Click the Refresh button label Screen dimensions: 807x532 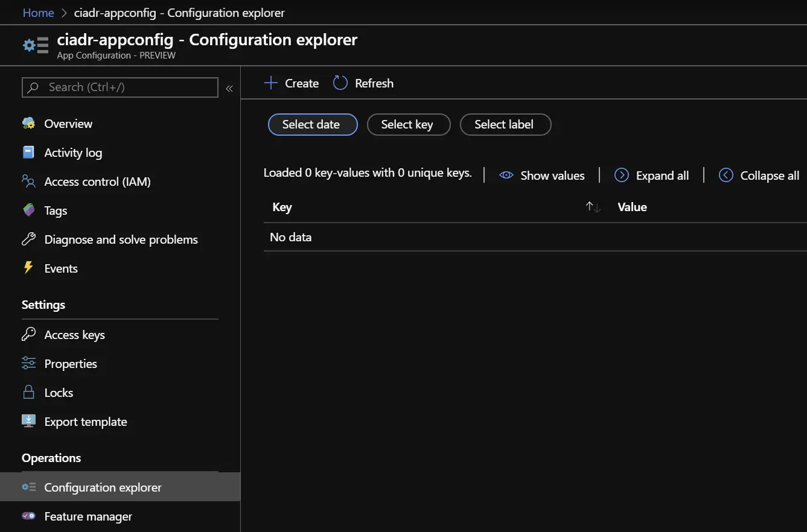374,83
